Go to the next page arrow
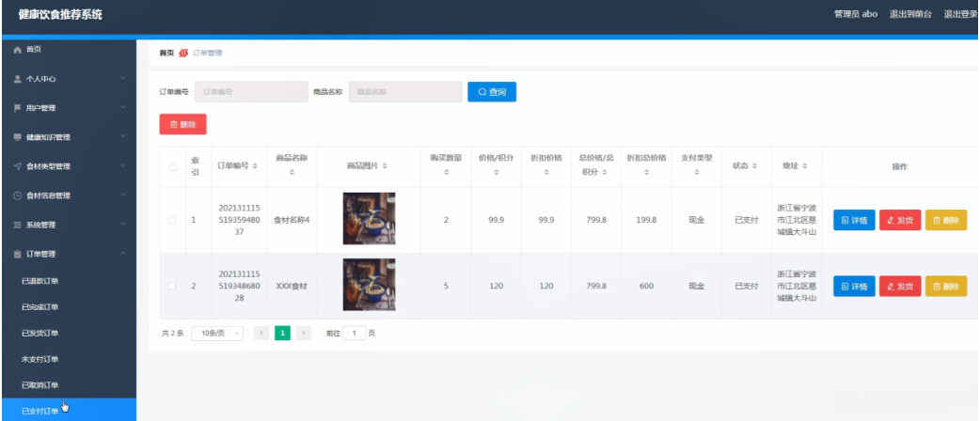 pos(303,333)
